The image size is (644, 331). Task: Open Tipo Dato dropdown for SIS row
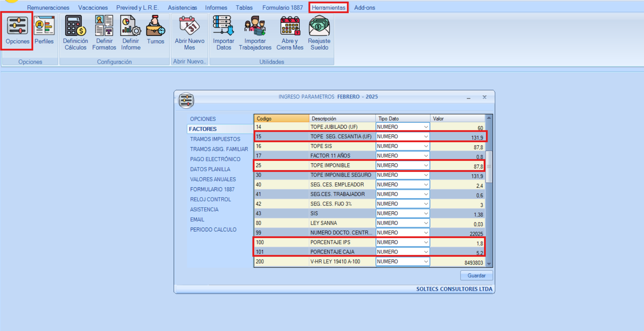coord(426,214)
